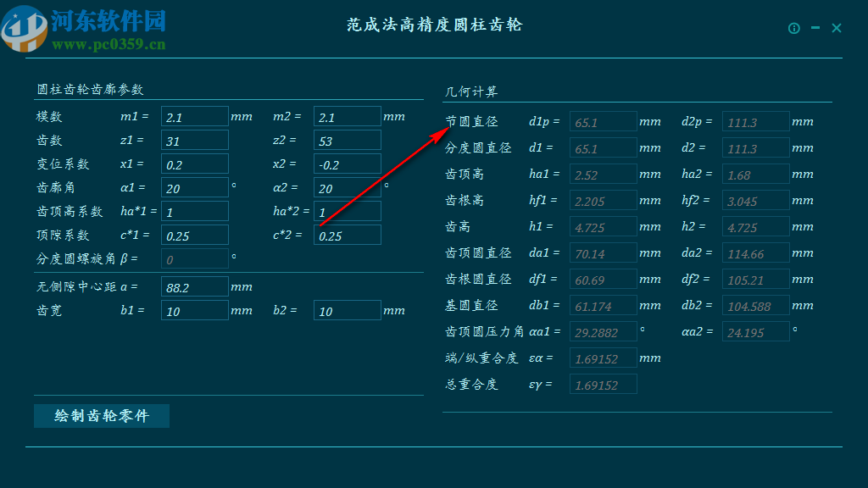Click the total contact ratio εγ field

tap(603, 384)
